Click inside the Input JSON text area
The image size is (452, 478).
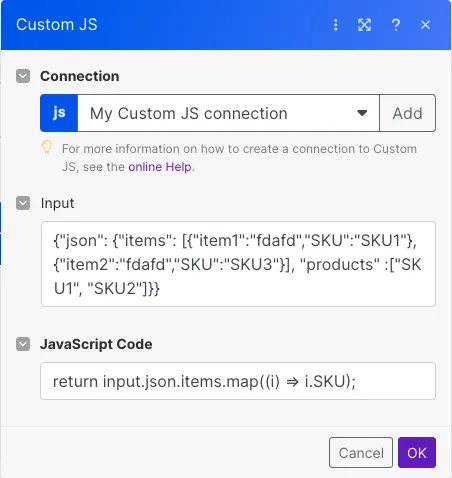click(238, 264)
